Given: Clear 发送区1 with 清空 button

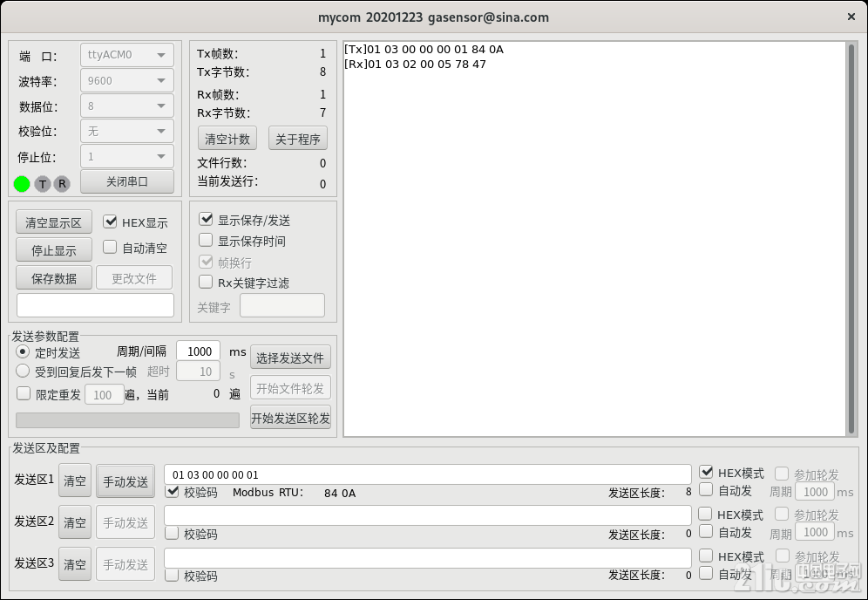Looking at the screenshot, I should (x=75, y=481).
